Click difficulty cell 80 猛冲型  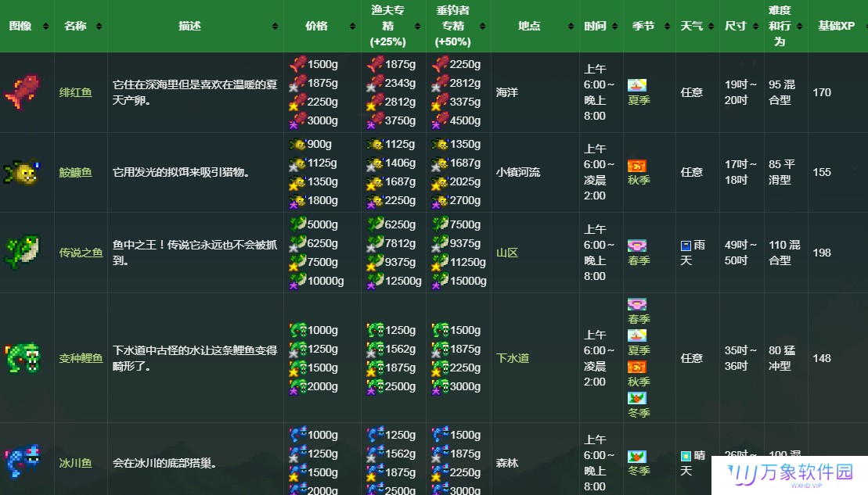pyautogui.click(x=782, y=358)
